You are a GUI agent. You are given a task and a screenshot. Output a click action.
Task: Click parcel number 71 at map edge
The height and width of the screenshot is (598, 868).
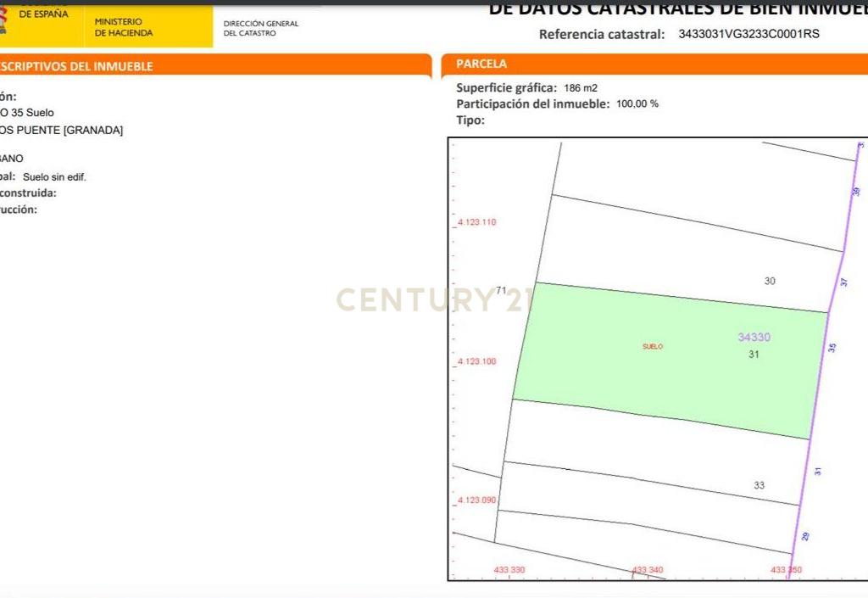pos(501,290)
